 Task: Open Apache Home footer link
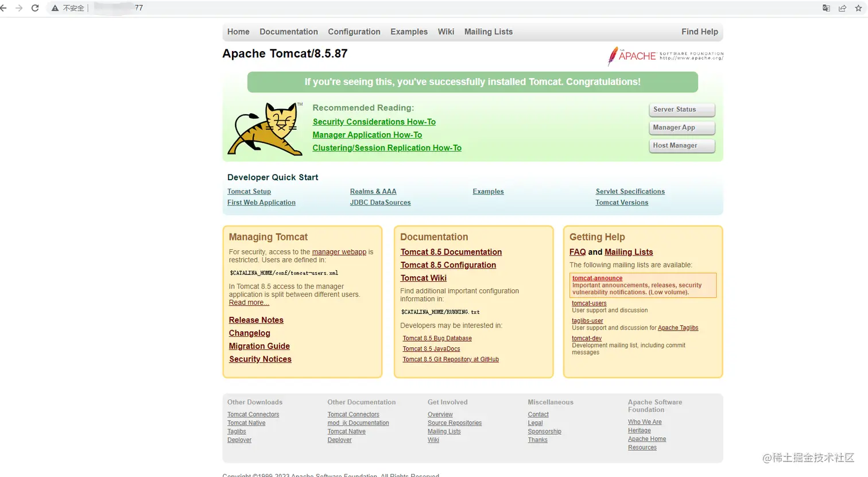(x=647, y=439)
